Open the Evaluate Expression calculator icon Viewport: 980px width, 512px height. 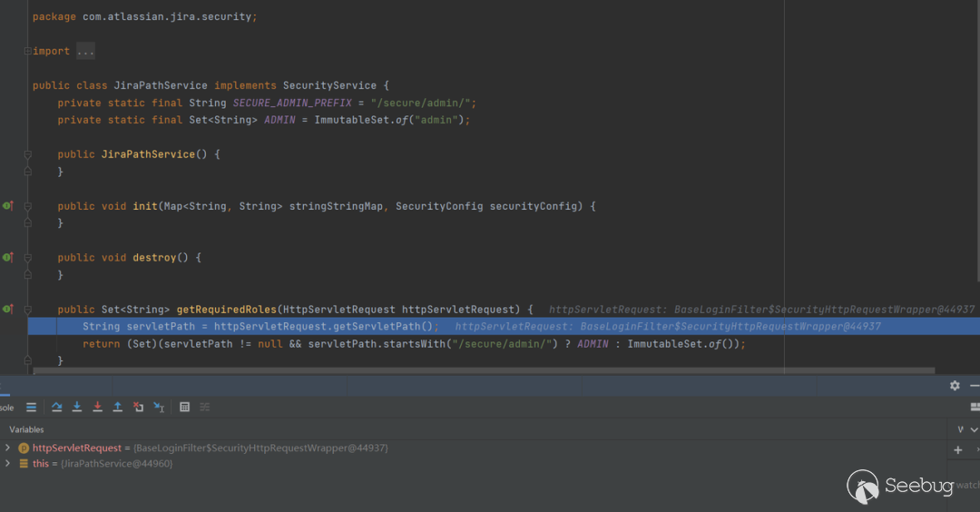184,407
